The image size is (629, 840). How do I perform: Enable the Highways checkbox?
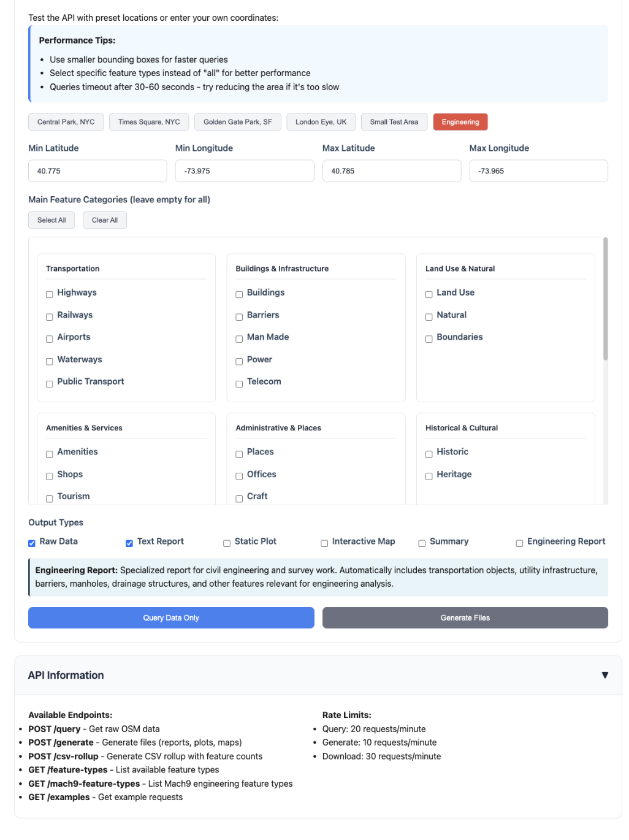[x=50, y=294]
